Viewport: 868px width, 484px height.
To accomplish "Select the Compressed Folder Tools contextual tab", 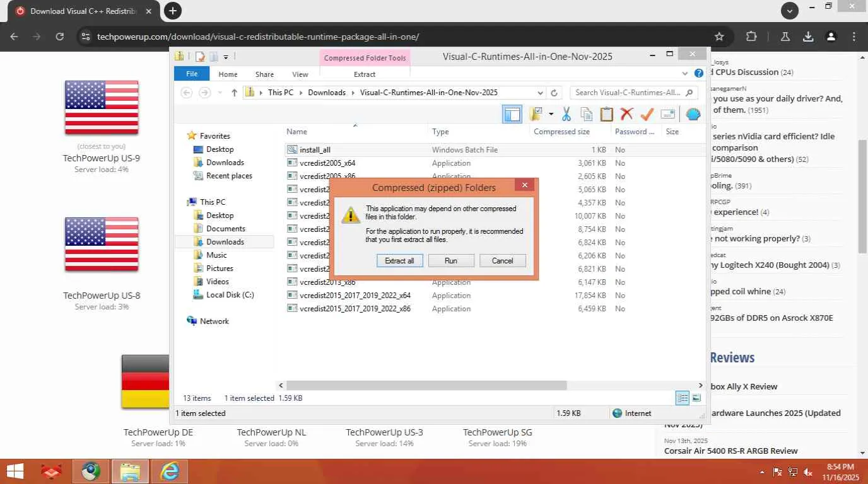I will [x=365, y=58].
